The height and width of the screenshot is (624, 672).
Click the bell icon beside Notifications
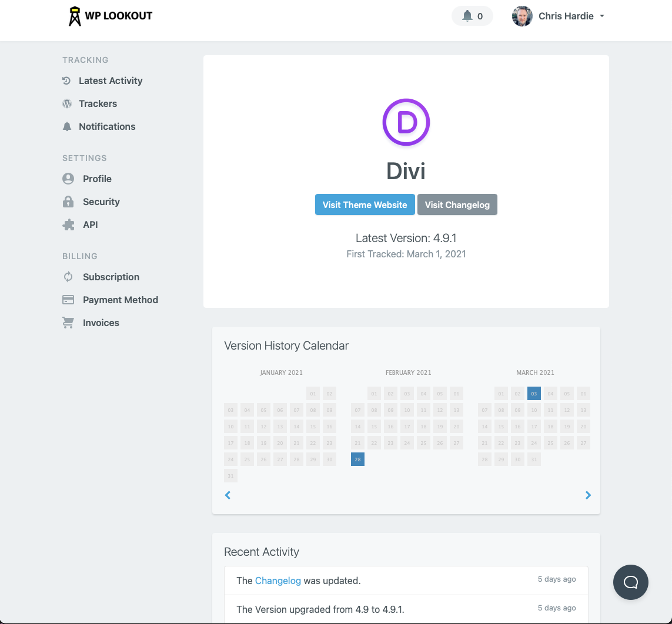click(67, 126)
